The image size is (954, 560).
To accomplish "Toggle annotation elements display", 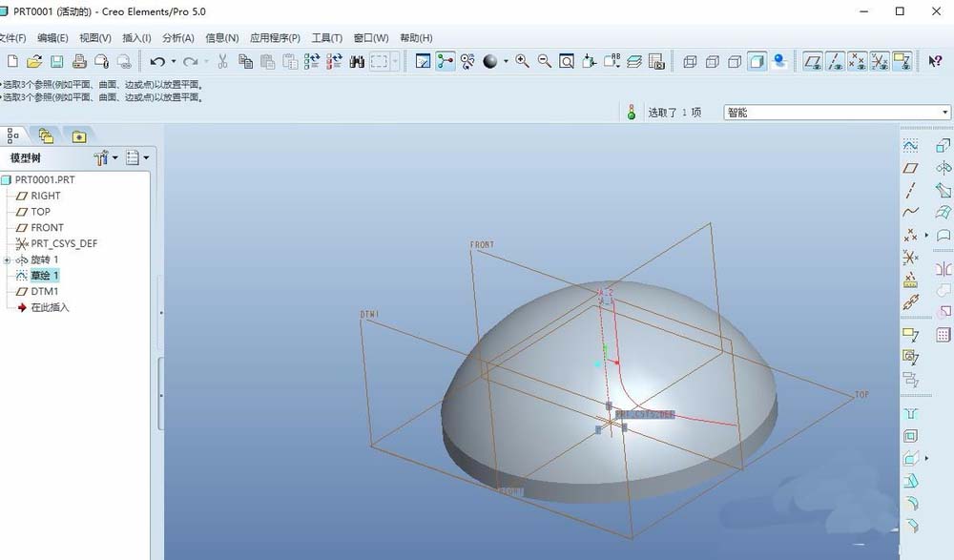I will [x=902, y=61].
